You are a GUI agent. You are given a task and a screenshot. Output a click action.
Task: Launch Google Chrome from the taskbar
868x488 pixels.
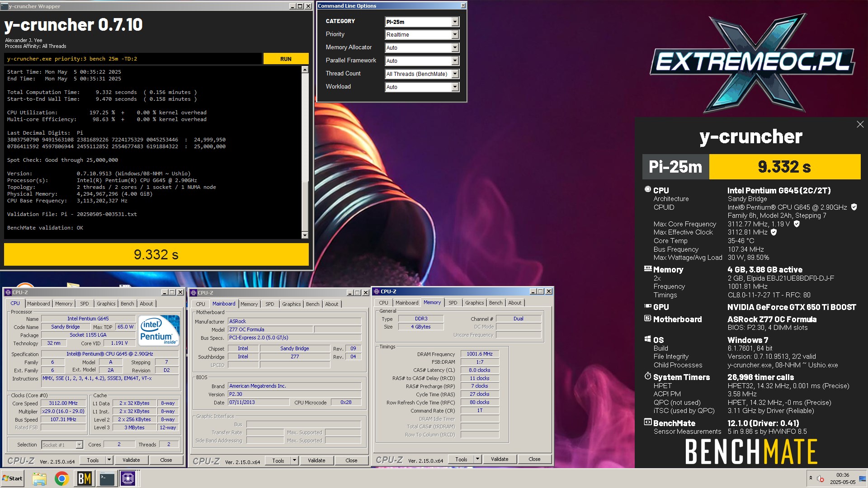pyautogui.click(x=62, y=479)
